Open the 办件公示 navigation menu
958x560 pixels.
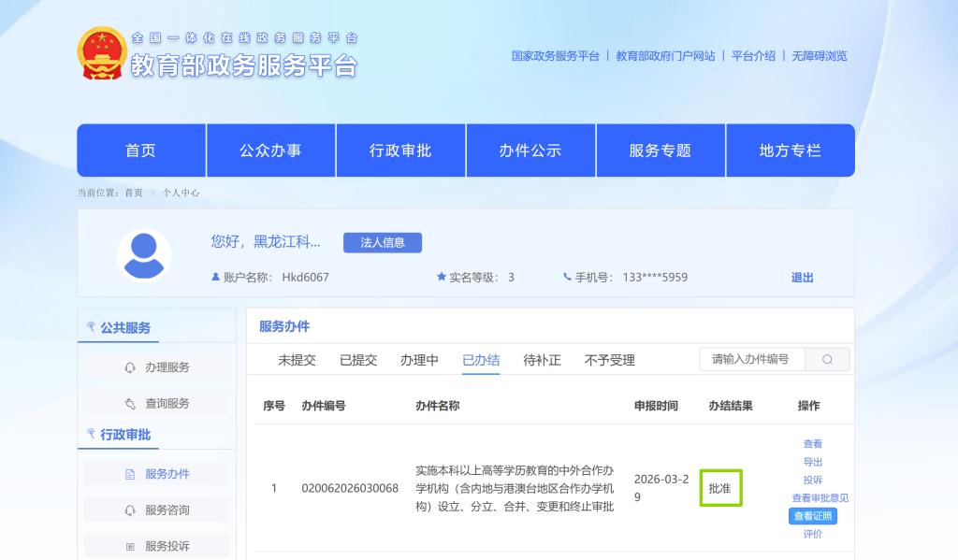(x=530, y=151)
